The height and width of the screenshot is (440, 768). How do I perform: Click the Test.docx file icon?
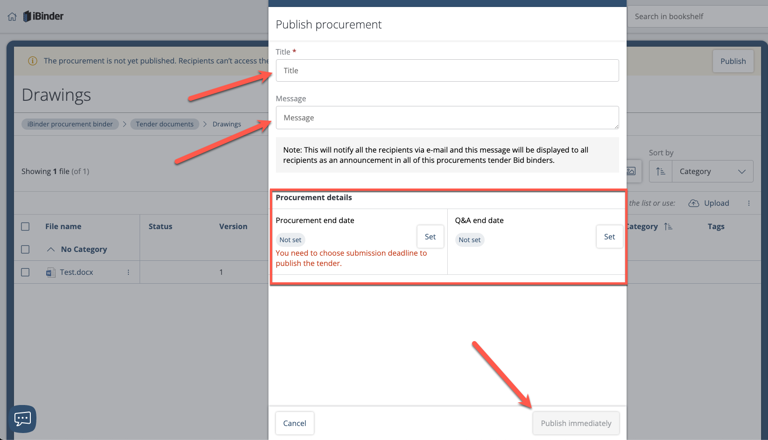(x=50, y=272)
